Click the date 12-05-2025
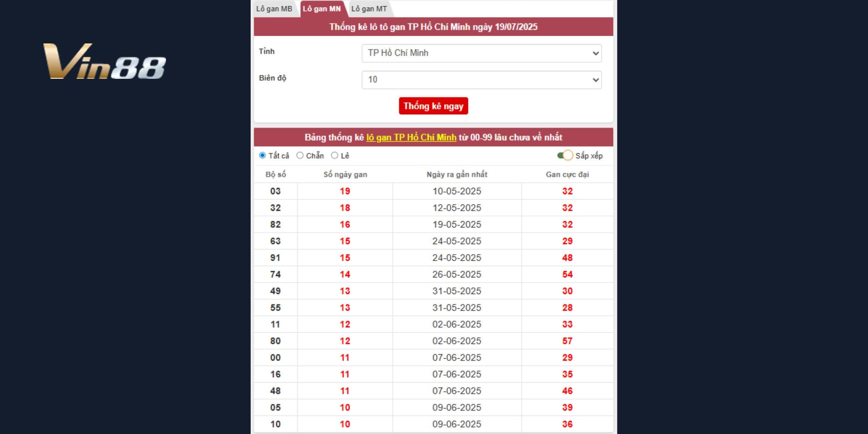The height and width of the screenshot is (434, 868). point(457,208)
